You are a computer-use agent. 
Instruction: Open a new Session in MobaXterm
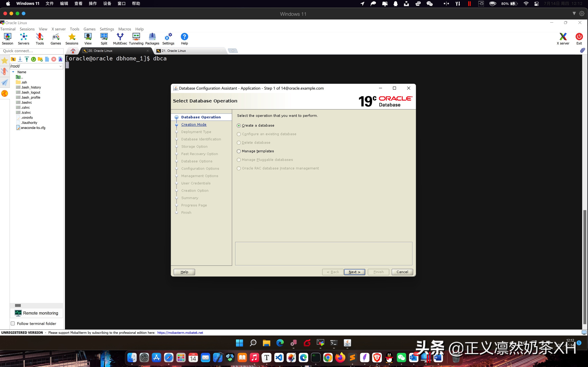coord(7,38)
